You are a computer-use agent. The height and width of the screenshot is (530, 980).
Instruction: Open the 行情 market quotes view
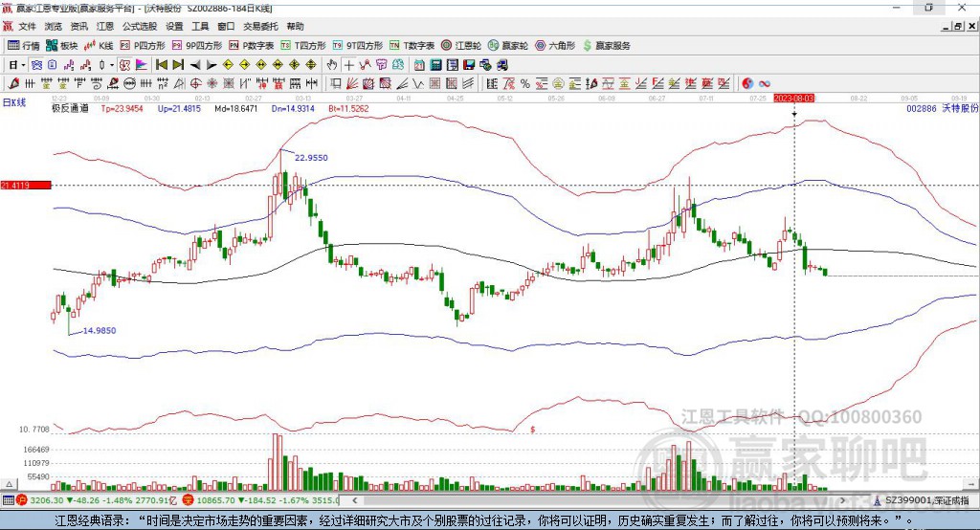click(23, 46)
